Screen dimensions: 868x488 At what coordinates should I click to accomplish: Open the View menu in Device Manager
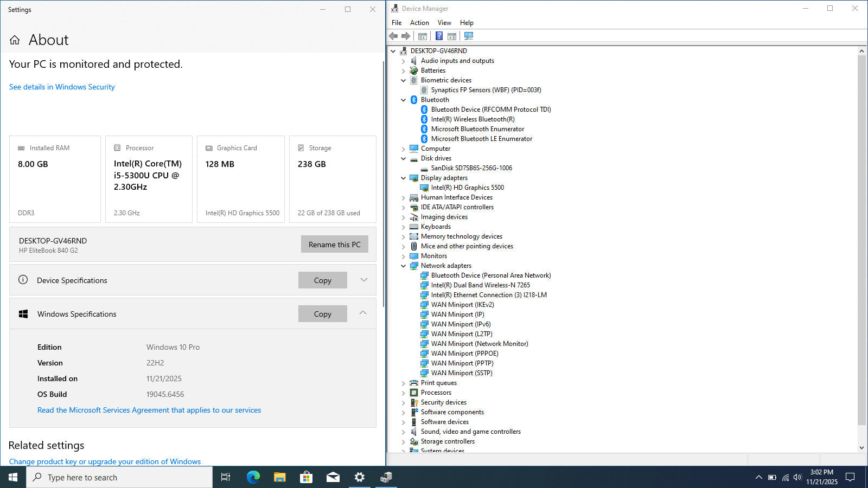point(444,23)
